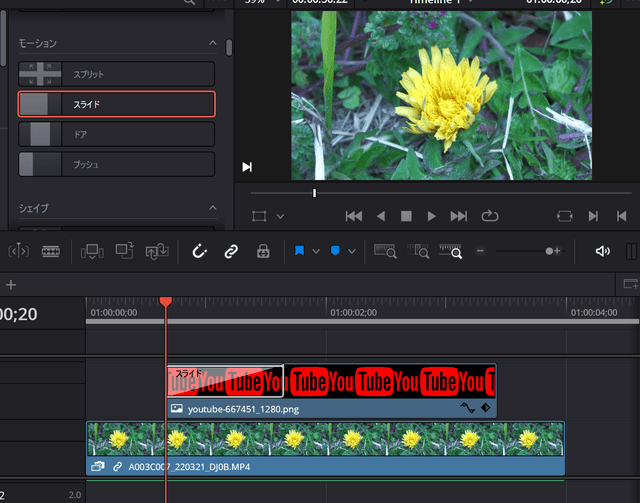Select the ドア transition

[116, 134]
